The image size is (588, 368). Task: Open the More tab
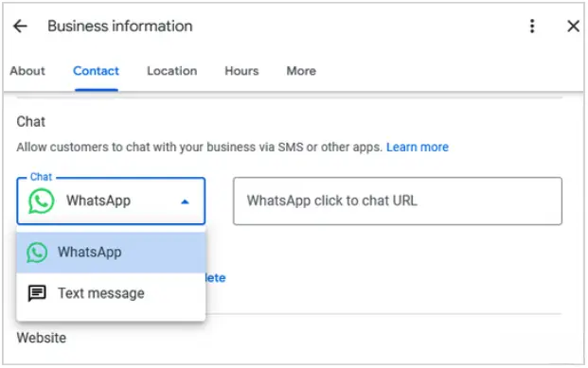pos(301,71)
